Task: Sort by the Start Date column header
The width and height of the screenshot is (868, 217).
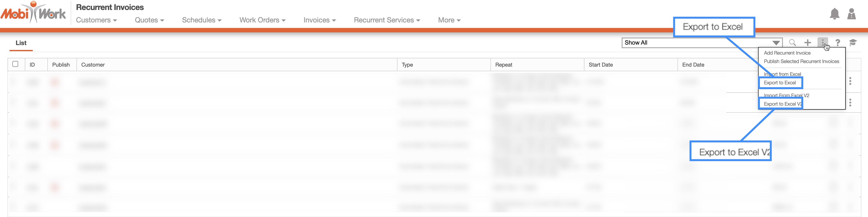Action: click(x=600, y=65)
